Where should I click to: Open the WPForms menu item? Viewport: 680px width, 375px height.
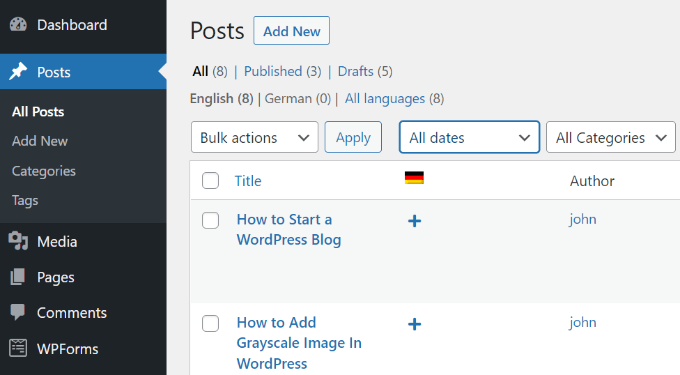pyautogui.click(x=83, y=349)
